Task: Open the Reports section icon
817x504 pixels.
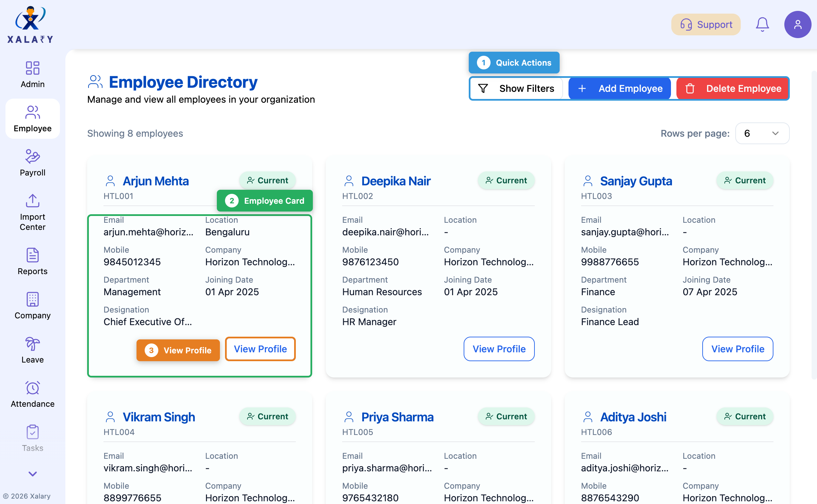Action: [x=32, y=255]
